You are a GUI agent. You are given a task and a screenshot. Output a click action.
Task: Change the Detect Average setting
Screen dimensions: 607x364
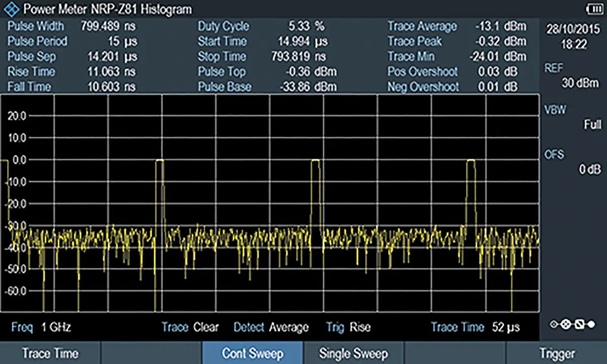point(271,328)
